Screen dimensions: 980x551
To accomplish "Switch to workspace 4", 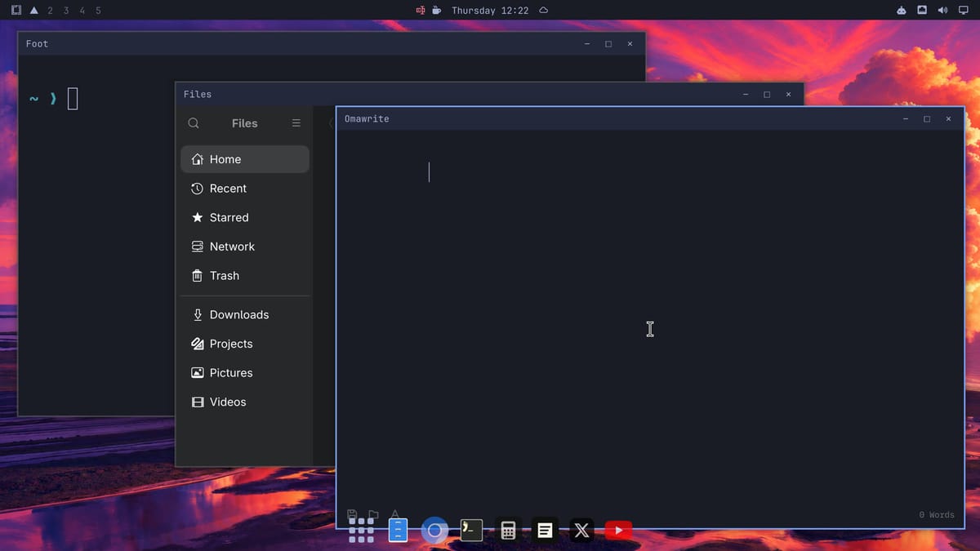I will (82, 11).
